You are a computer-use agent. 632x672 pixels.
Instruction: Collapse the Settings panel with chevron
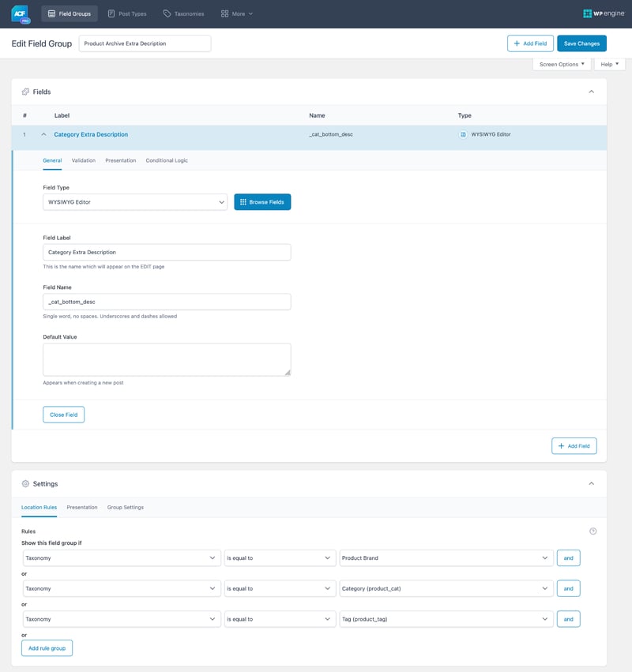click(592, 483)
